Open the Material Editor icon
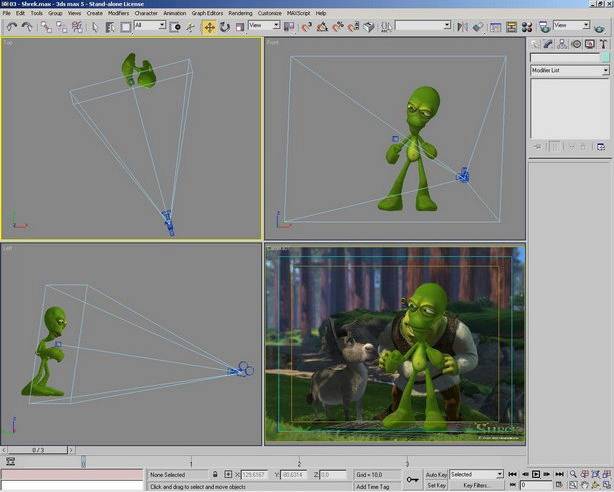The image size is (614, 492). 527,27
